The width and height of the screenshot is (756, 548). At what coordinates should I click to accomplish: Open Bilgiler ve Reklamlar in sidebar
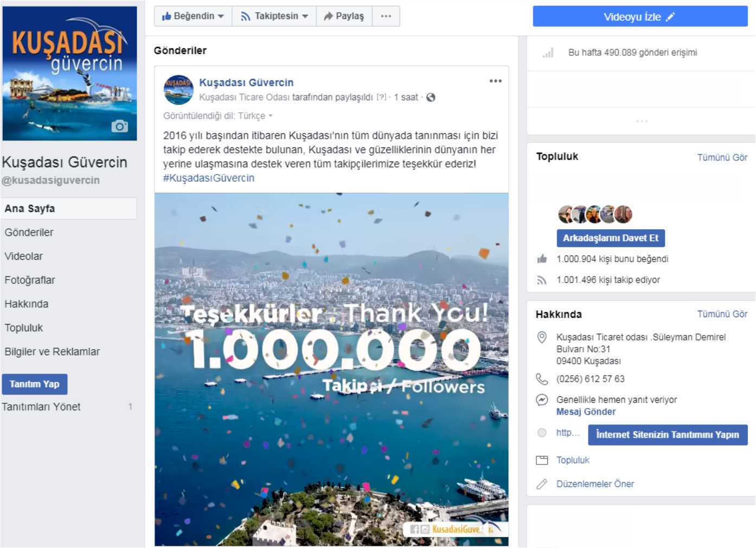tap(52, 352)
